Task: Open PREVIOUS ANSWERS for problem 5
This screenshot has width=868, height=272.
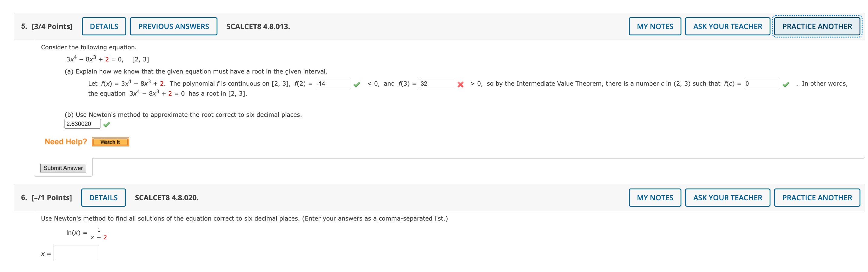Action: click(174, 26)
